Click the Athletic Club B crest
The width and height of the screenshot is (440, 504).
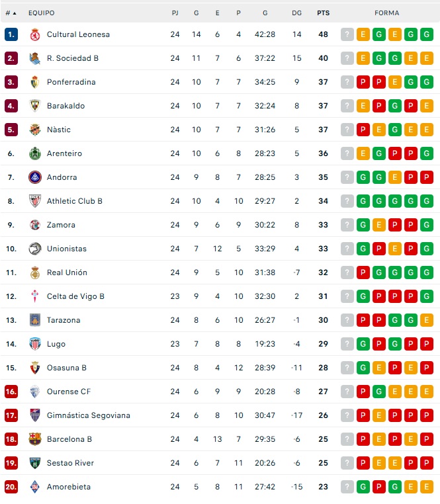point(35,201)
